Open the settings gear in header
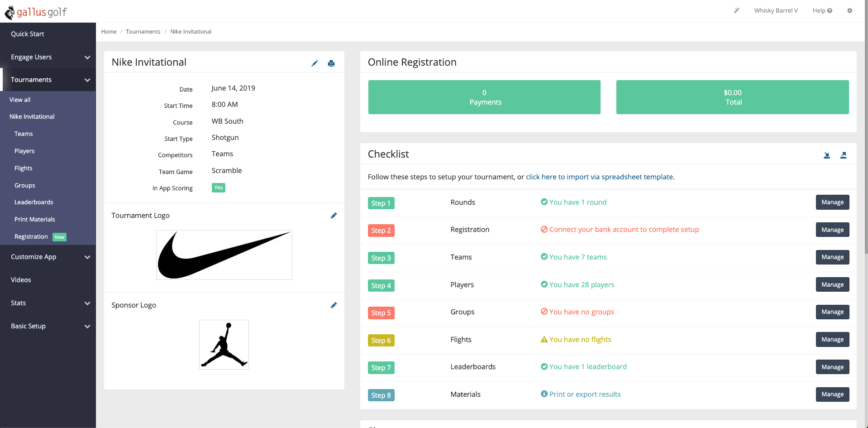The width and height of the screenshot is (868, 428). [850, 10]
